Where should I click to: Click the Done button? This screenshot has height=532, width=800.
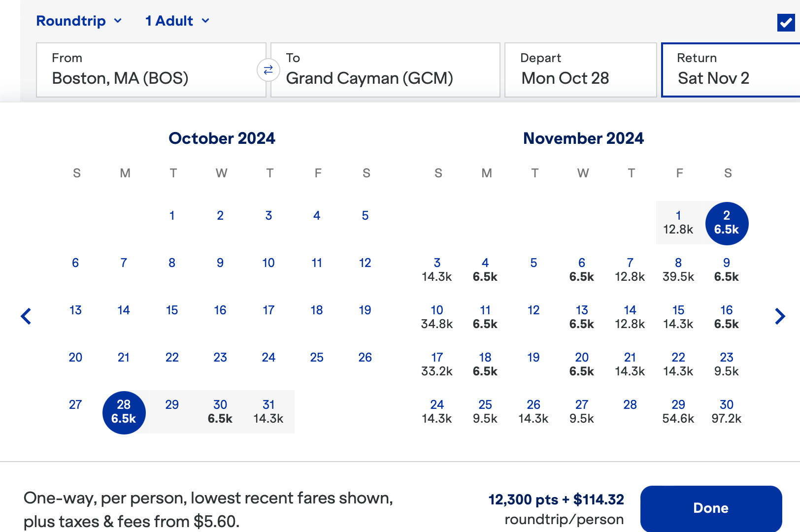[711, 508]
